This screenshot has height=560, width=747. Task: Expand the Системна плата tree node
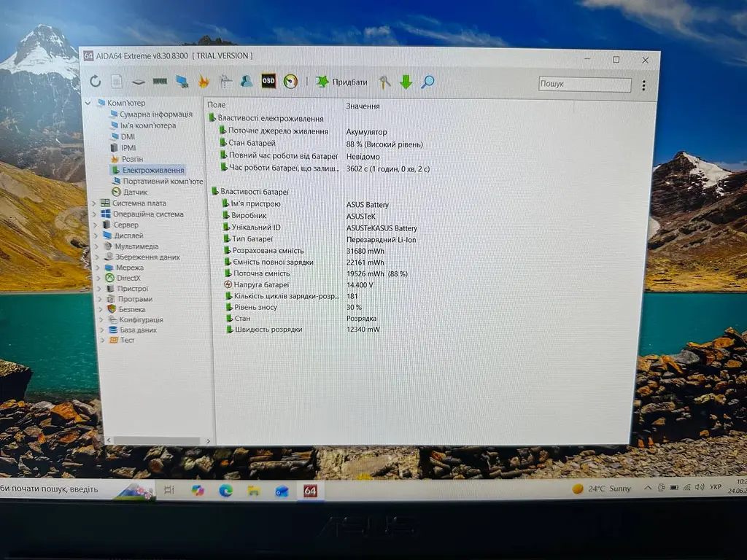(94, 203)
